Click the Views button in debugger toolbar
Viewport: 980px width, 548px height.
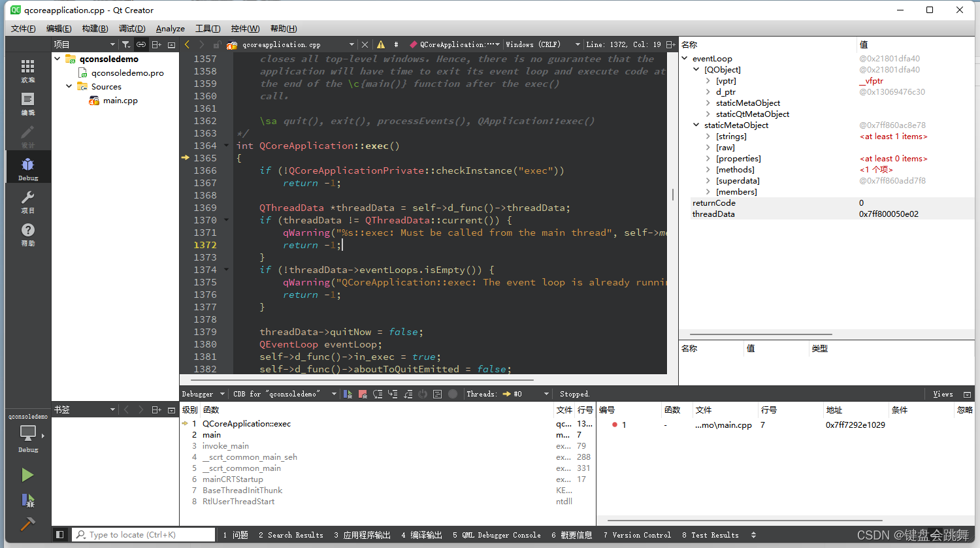[943, 394]
